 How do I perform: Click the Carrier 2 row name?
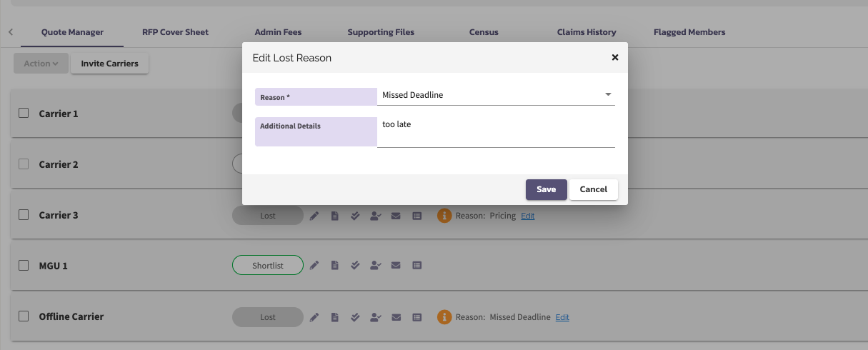tap(59, 164)
